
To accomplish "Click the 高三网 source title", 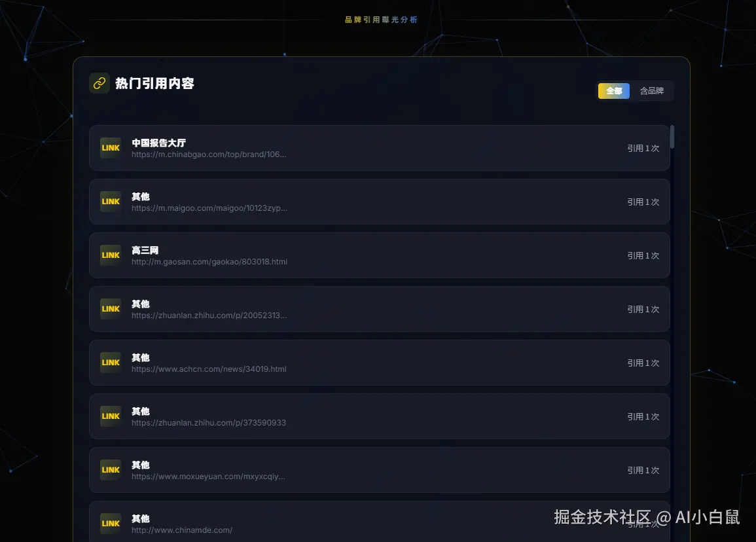I will pyautogui.click(x=145, y=250).
